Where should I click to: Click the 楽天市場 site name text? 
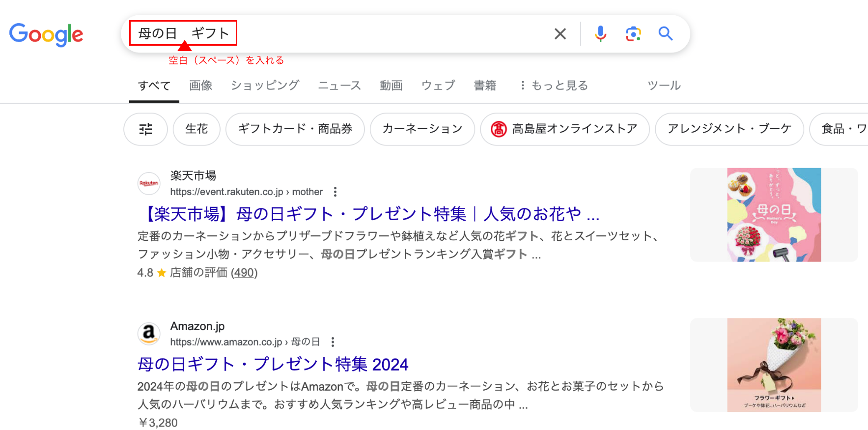click(193, 175)
